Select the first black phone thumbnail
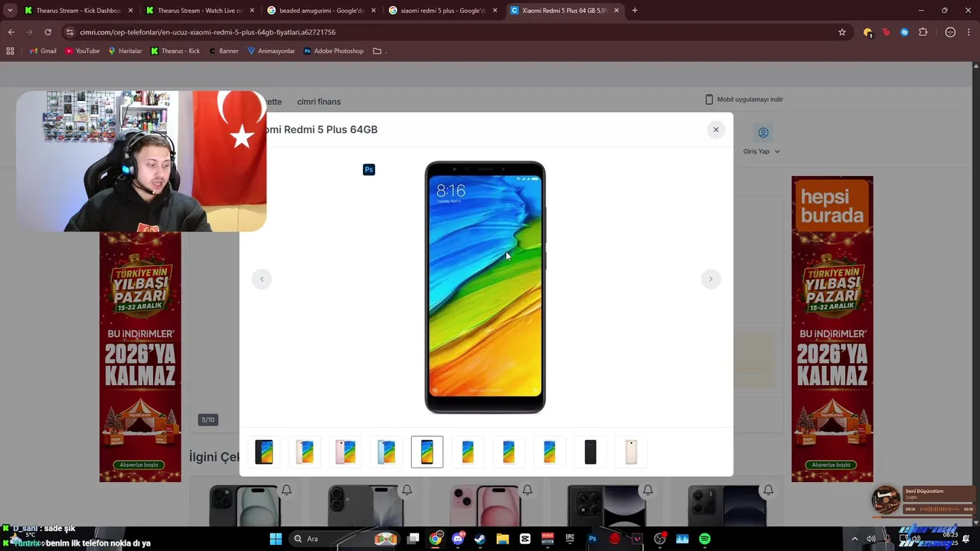 pos(264,452)
